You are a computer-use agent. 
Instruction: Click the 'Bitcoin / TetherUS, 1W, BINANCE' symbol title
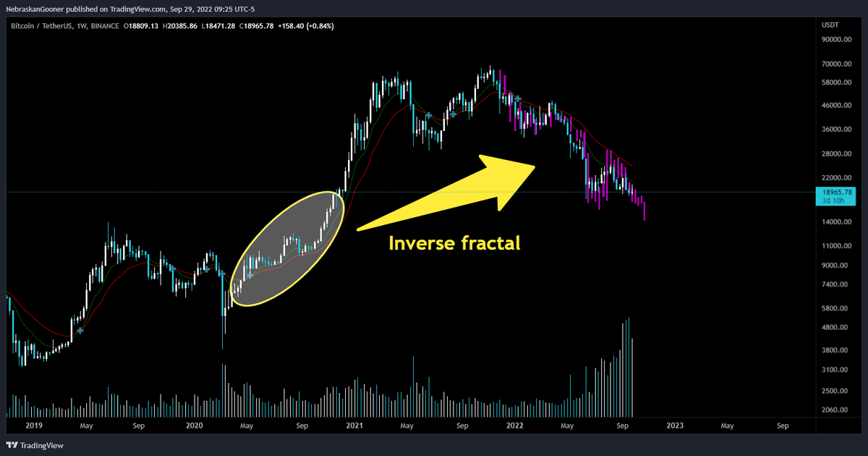65,26
